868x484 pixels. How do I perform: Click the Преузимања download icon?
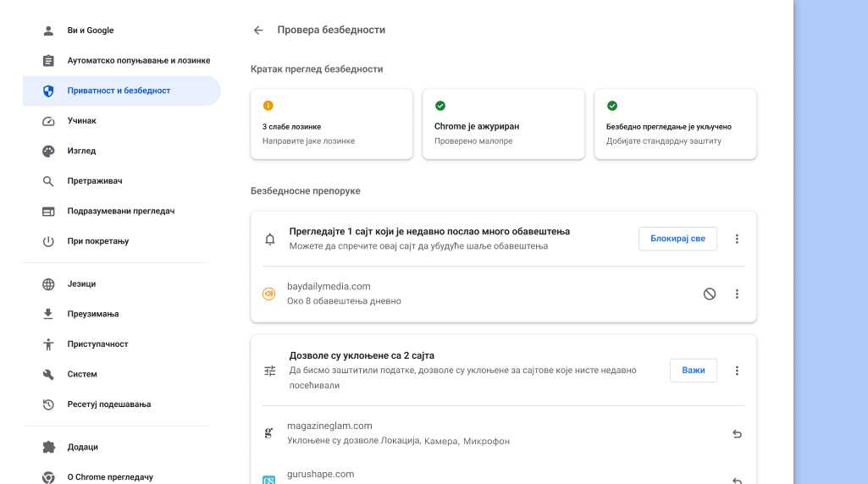point(48,314)
